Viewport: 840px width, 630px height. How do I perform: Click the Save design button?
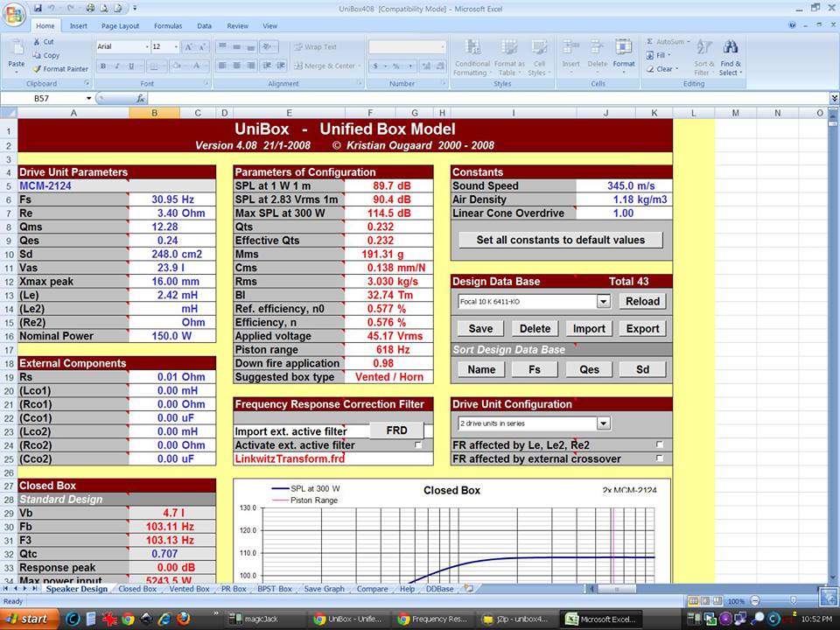(480, 329)
